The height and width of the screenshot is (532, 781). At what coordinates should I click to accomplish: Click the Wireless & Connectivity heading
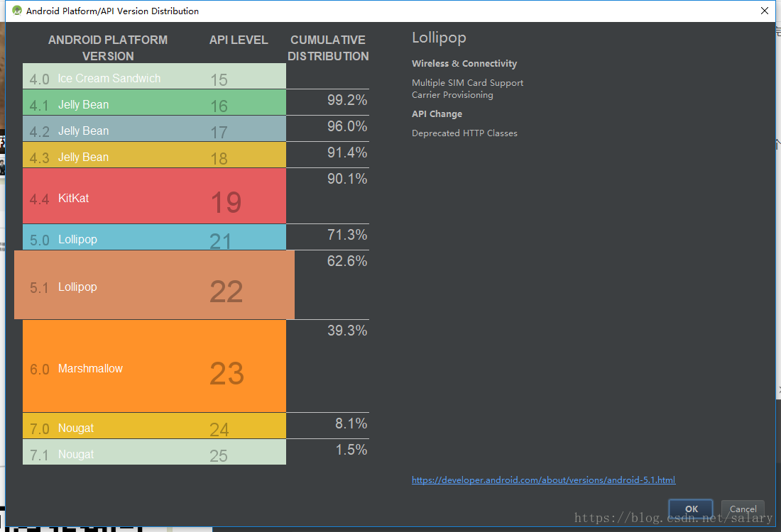point(464,63)
